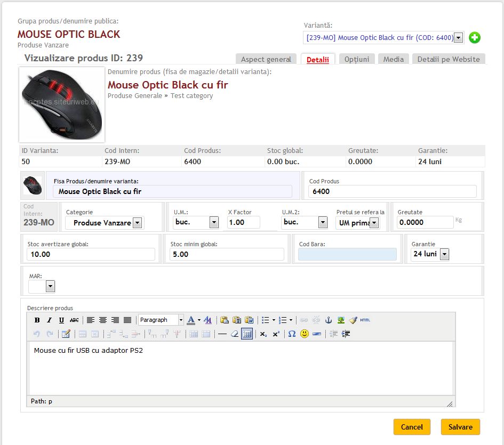Expand the Categorie Produse Vanzare dropdown
504x445 pixels.
pos(137,223)
